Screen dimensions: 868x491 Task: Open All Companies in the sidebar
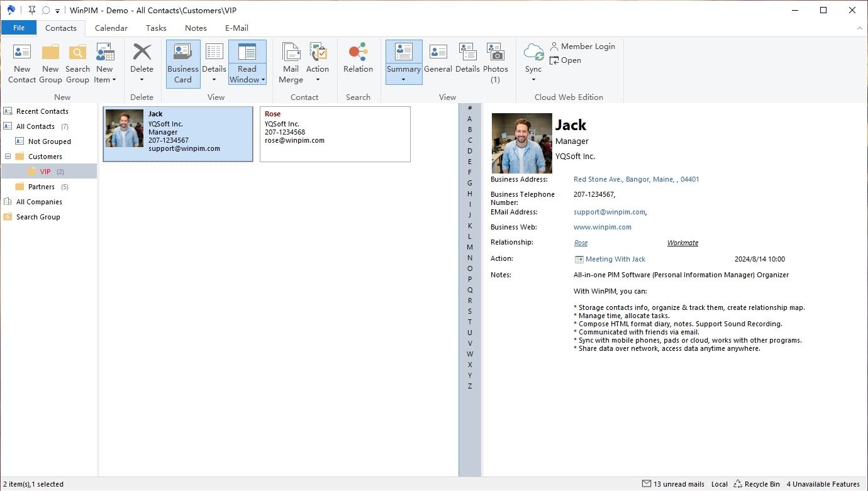39,202
